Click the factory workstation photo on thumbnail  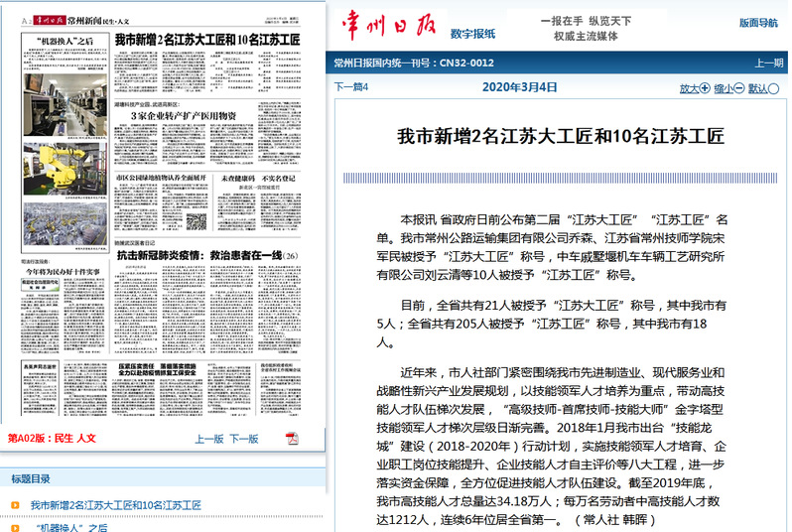66,105
